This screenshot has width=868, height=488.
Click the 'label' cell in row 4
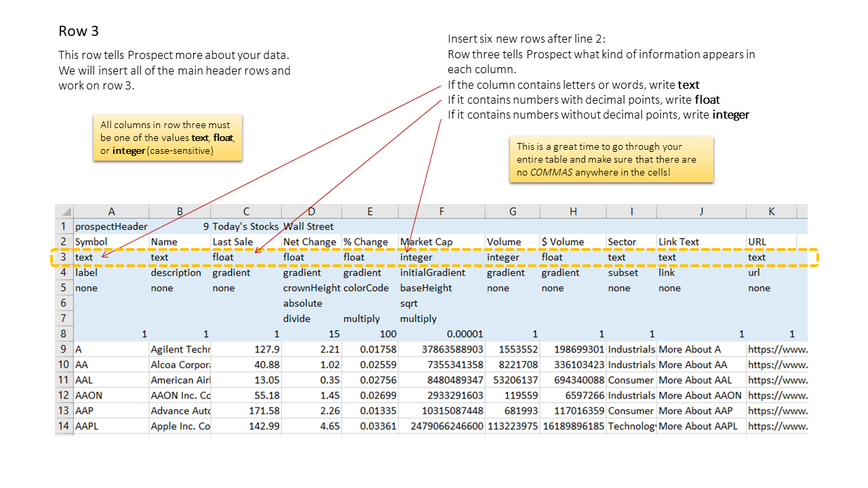pos(111,272)
